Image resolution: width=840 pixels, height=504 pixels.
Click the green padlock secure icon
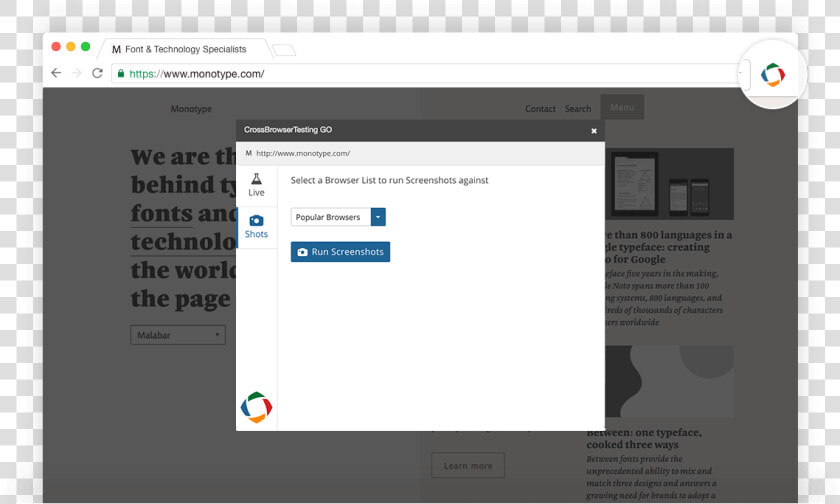121,73
